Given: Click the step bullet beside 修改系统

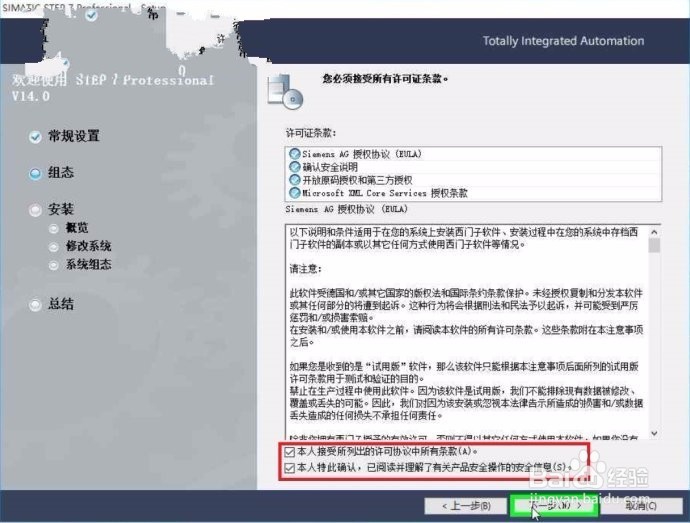Looking at the screenshot, I should [x=54, y=247].
